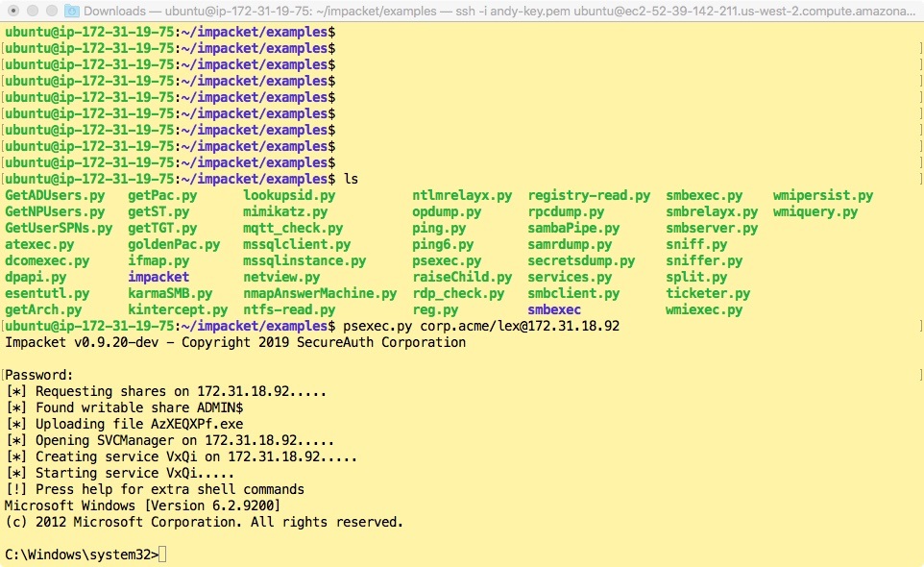Click the psexec.py corp.acme/lex command text
The width and height of the screenshot is (924, 567).
(481, 327)
